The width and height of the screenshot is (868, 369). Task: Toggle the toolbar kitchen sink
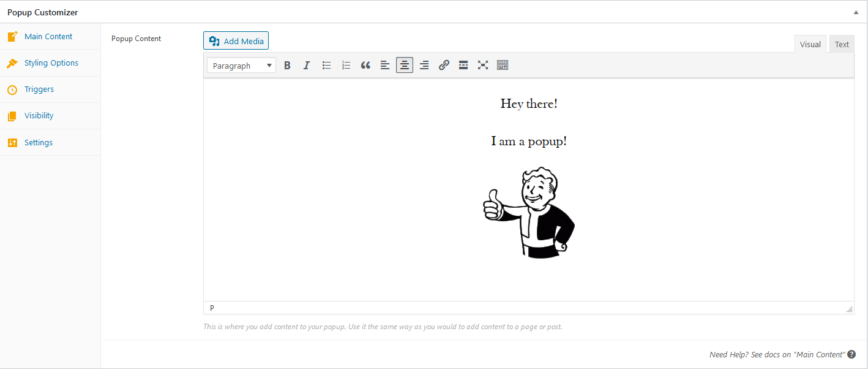[x=503, y=65]
